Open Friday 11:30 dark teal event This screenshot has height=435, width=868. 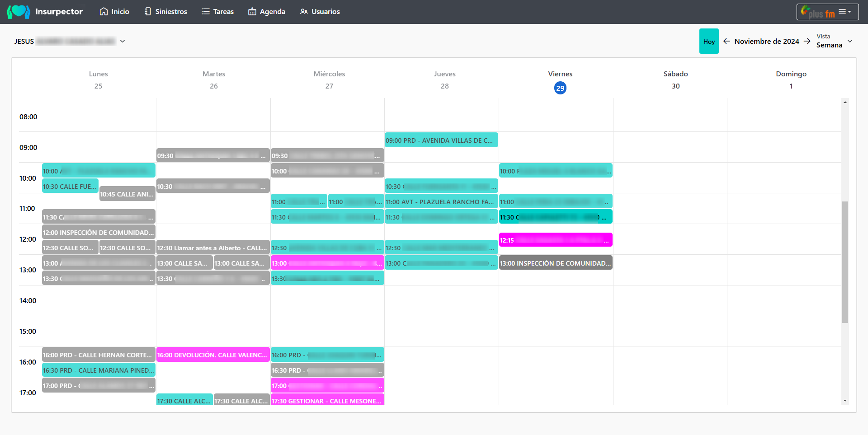tap(556, 217)
